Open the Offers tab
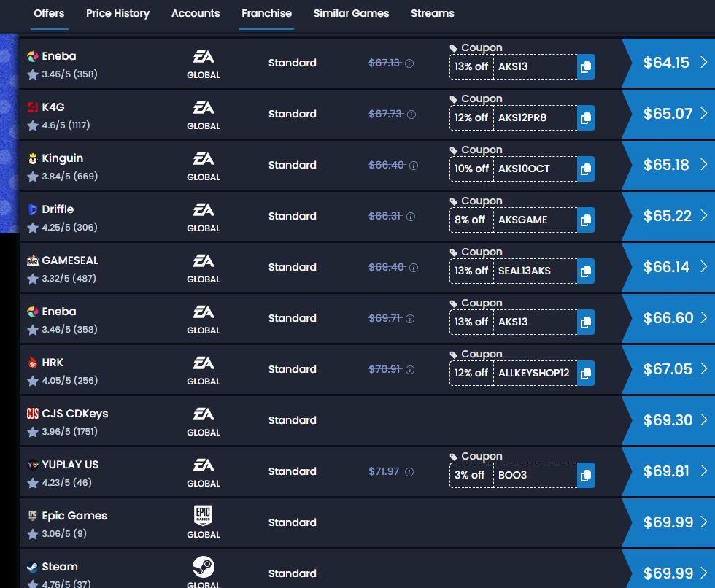The height and width of the screenshot is (588, 715). (x=49, y=13)
